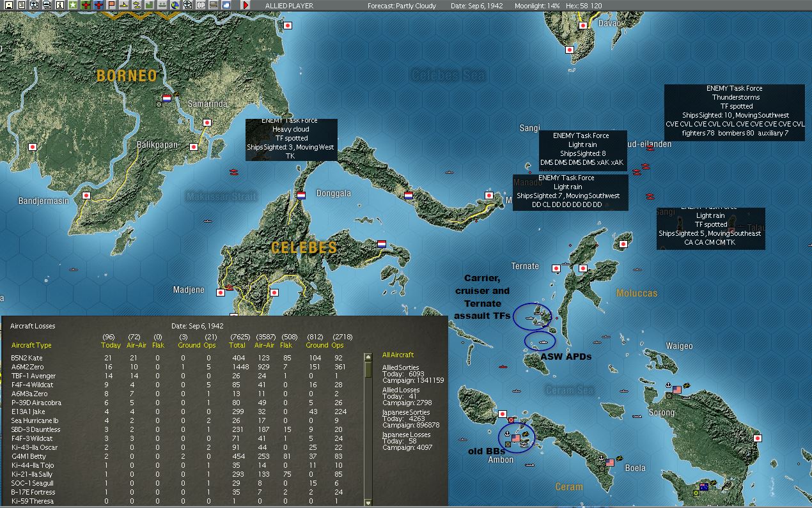Click the save-disk icon in top toolbar

9,5
